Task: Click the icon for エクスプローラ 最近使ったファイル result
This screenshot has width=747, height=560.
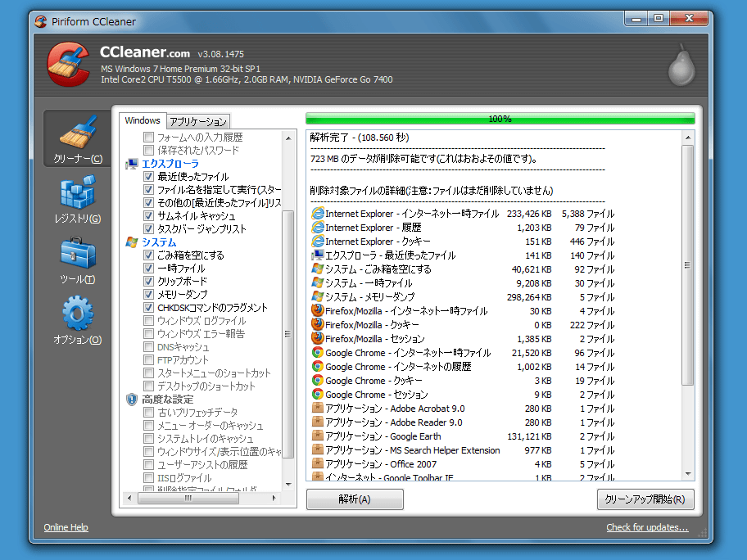Action: click(x=317, y=255)
